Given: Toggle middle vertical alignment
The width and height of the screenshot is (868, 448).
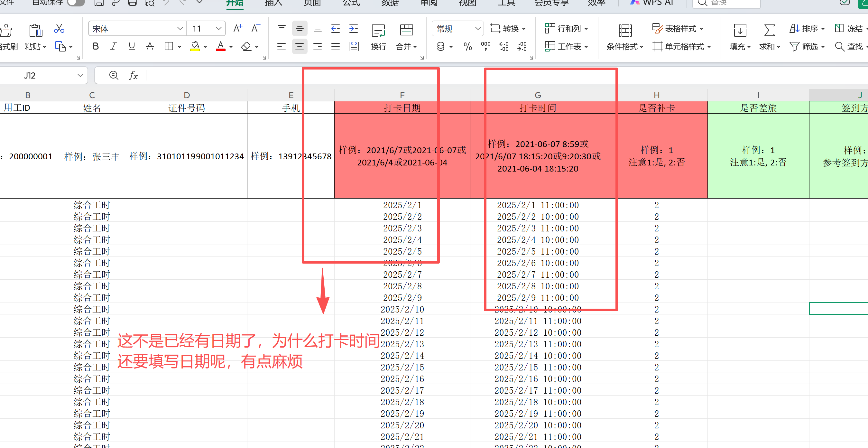Looking at the screenshot, I should pyautogui.click(x=300, y=29).
